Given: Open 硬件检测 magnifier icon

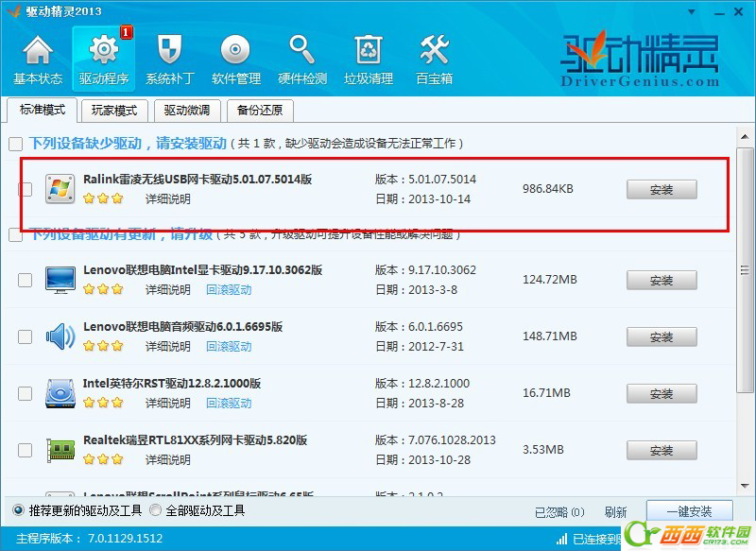Looking at the screenshot, I should 301,50.
